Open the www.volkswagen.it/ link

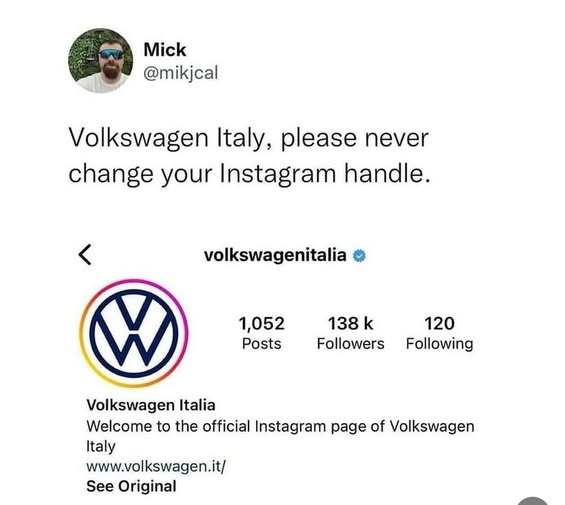pos(156,466)
